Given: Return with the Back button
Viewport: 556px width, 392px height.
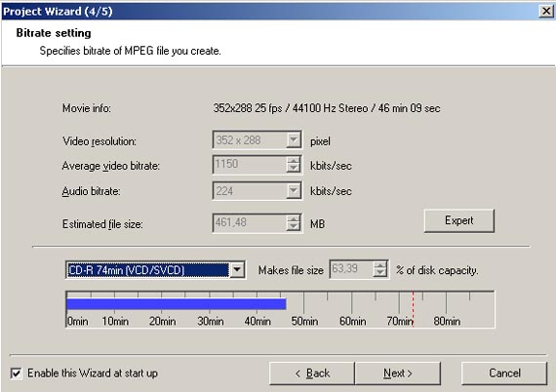Looking at the screenshot, I should 312,373.
